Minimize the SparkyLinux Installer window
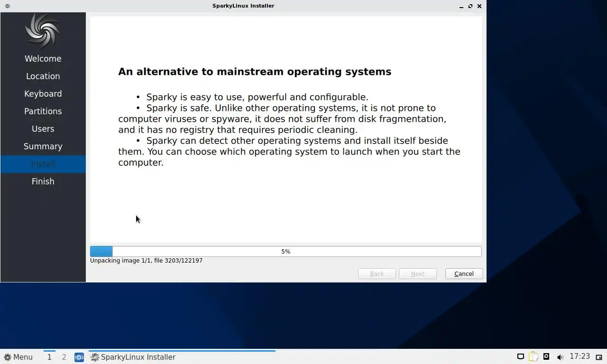The image size is (607, 364). tap(461, 6)
